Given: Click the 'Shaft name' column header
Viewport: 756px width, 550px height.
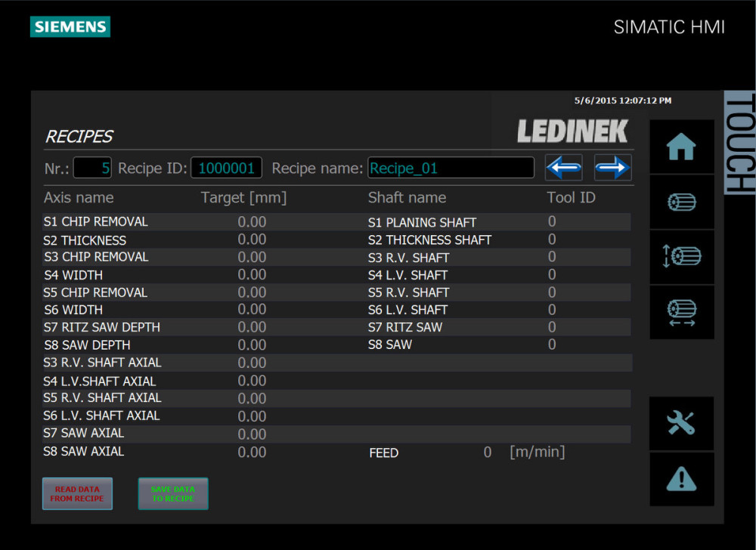Looking at the screenshot, I should tap(407, 197).
